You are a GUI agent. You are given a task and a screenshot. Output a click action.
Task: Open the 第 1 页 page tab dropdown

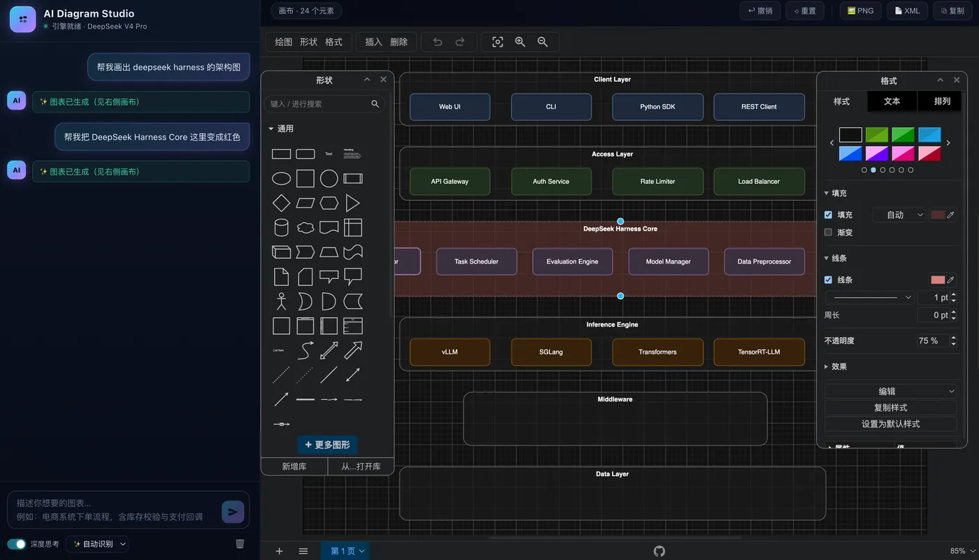click(347, 551)
